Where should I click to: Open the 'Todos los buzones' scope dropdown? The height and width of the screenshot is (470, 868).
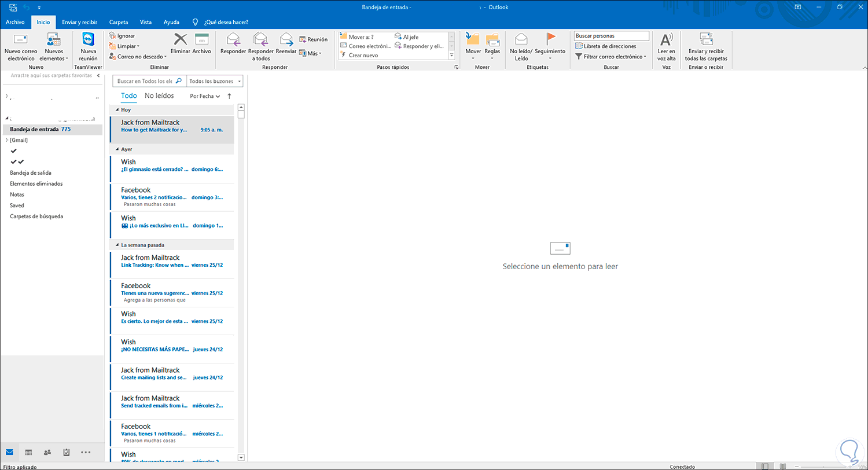pos(215,81)
